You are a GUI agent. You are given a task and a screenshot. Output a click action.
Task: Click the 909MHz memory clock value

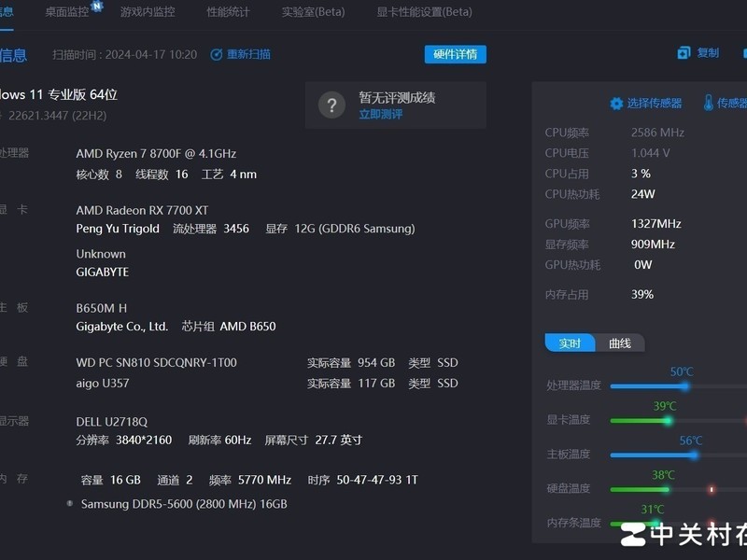(653, 245)
